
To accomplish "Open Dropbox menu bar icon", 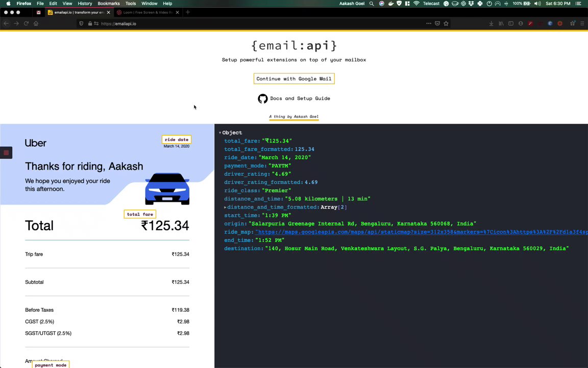I will pos(472,4).
